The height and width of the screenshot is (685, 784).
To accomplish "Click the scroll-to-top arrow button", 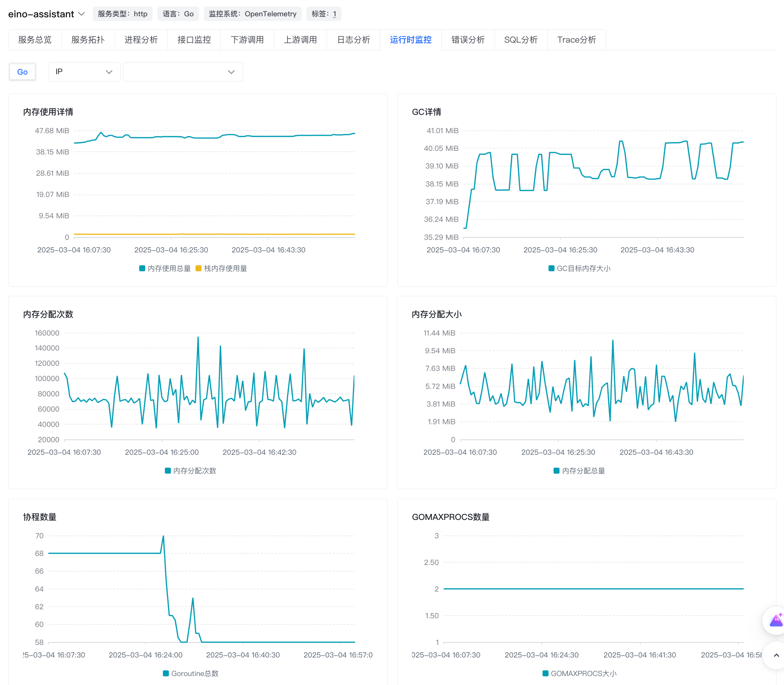I will 776,655.
